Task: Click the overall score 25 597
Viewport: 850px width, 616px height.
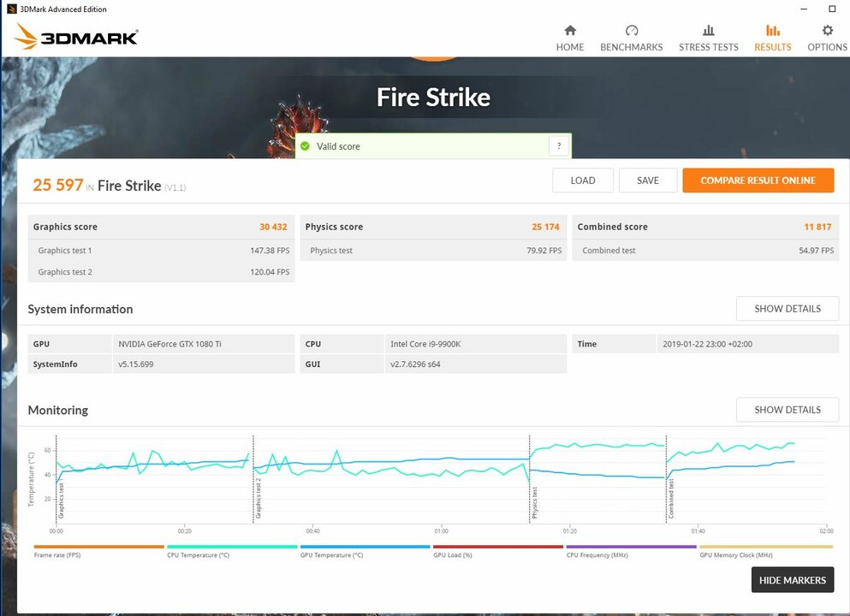Action: tap(58, 186)
